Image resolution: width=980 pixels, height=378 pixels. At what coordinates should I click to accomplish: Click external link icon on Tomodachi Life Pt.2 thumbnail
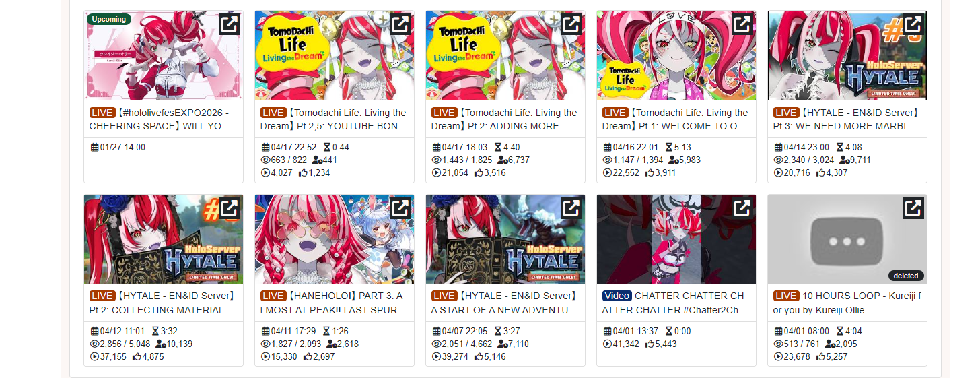[571, 25]
